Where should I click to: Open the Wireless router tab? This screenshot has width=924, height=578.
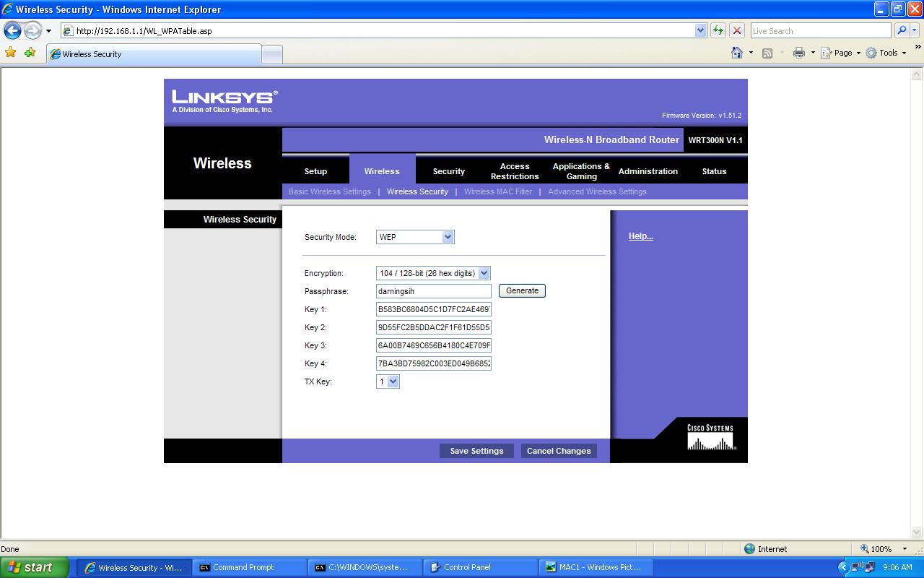(x=382, y=171)
